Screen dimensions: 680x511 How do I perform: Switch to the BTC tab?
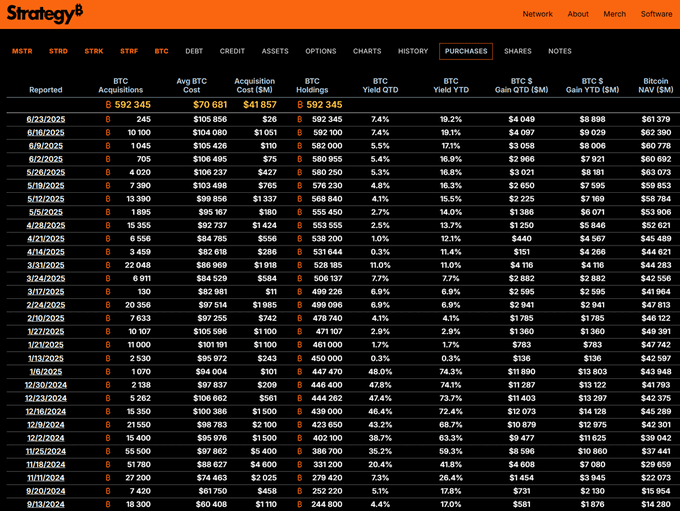161,51
